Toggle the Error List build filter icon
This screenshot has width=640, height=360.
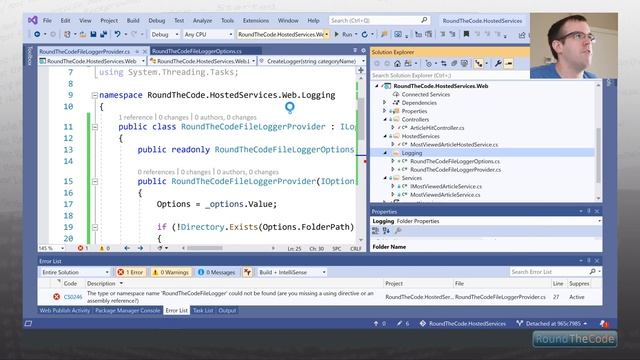pos(247,272)
